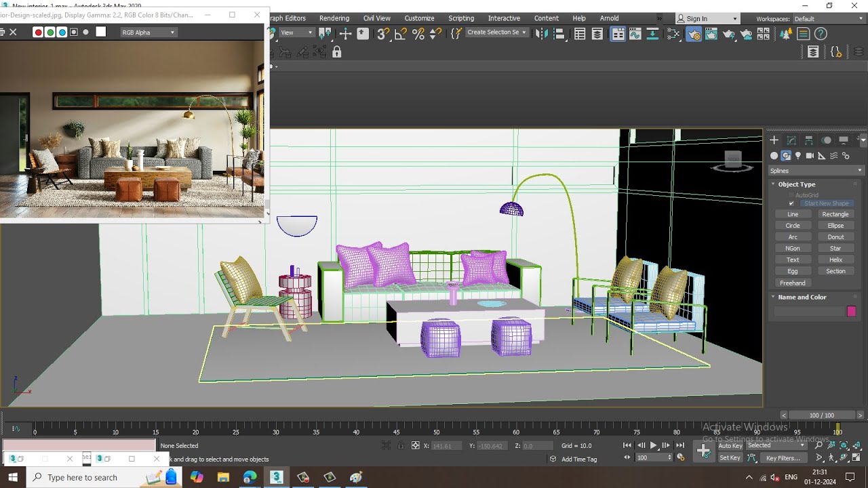Open the help question mark icon
Screen dimensions: 868x488
821,33
